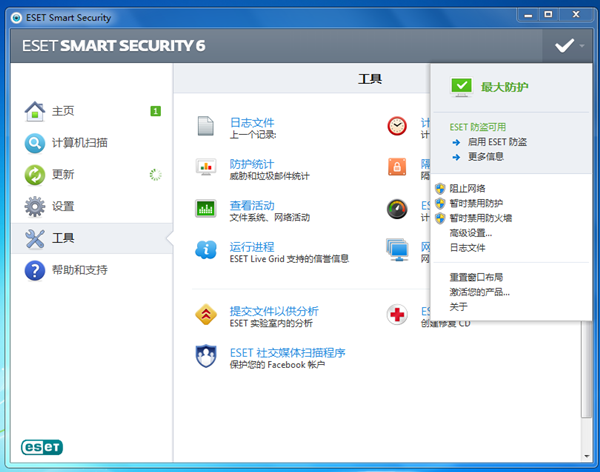Click the log files document icon

pos(206,126)
